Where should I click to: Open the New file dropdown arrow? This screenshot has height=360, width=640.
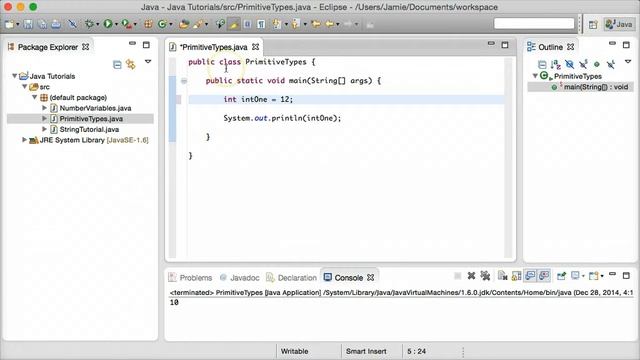point(18,25)
